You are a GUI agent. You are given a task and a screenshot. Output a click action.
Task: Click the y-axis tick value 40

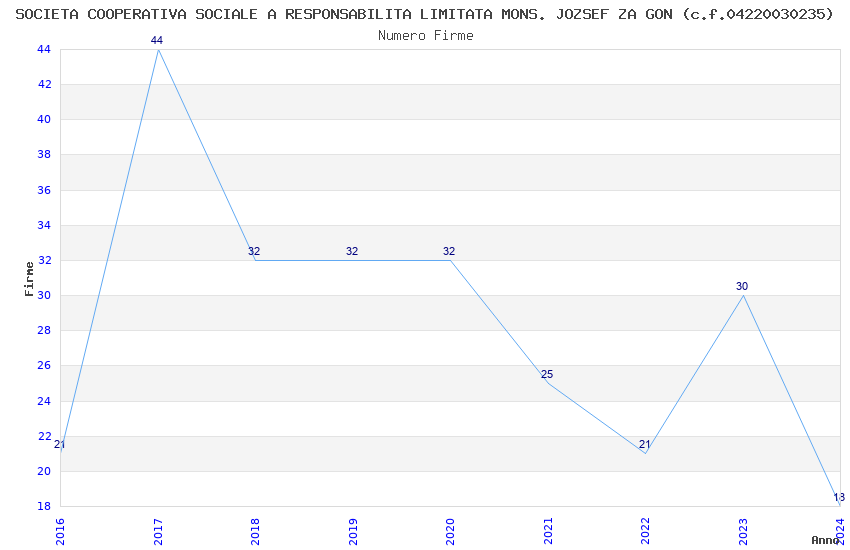44,119
